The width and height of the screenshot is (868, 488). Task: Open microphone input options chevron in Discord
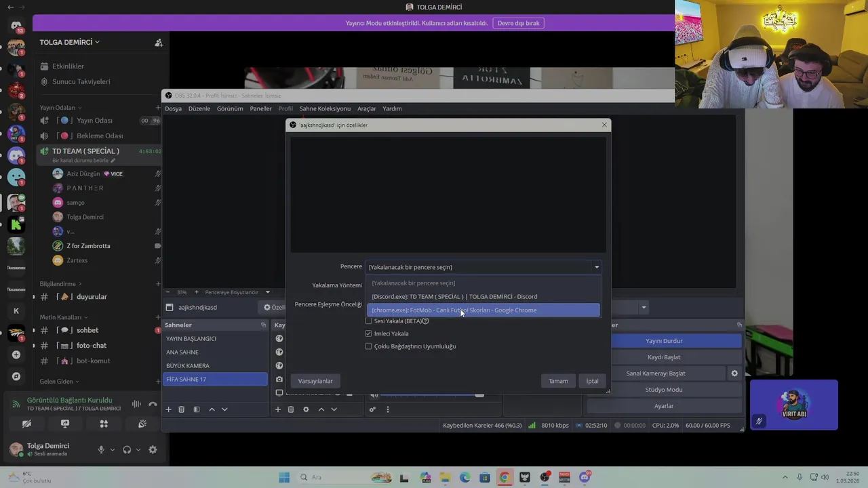pos(113,449)
